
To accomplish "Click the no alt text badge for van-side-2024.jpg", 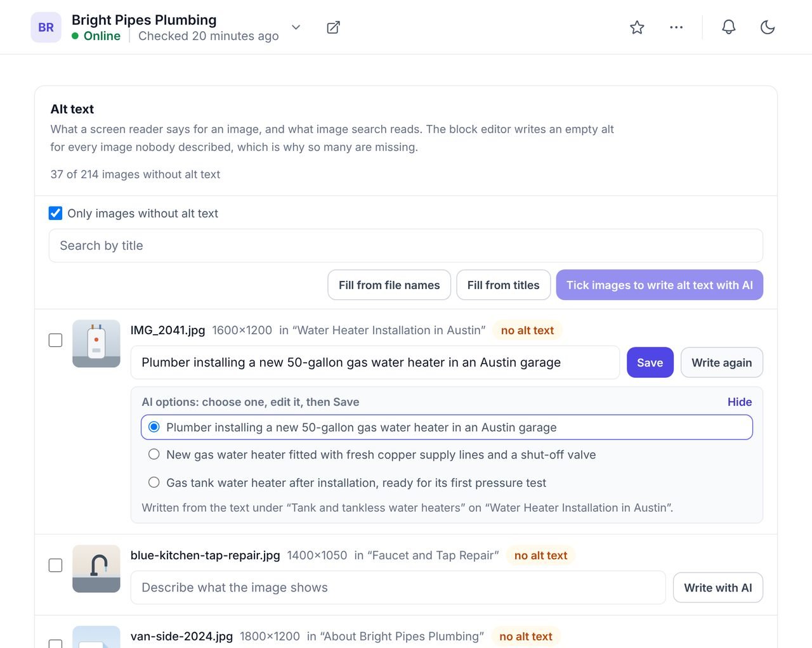I will 526,637.
